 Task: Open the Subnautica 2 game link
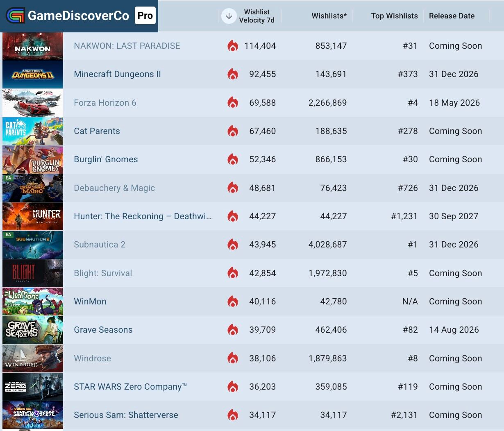(100, 245)
